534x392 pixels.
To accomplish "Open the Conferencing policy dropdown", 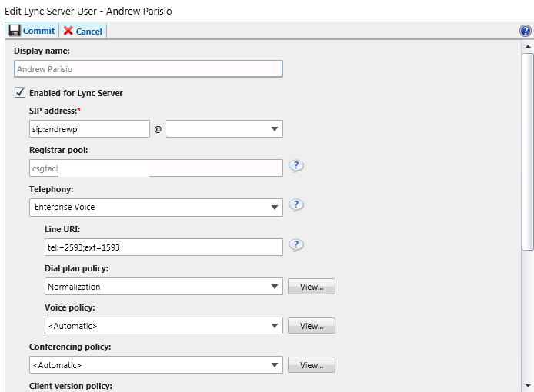I will pos(156,365).
